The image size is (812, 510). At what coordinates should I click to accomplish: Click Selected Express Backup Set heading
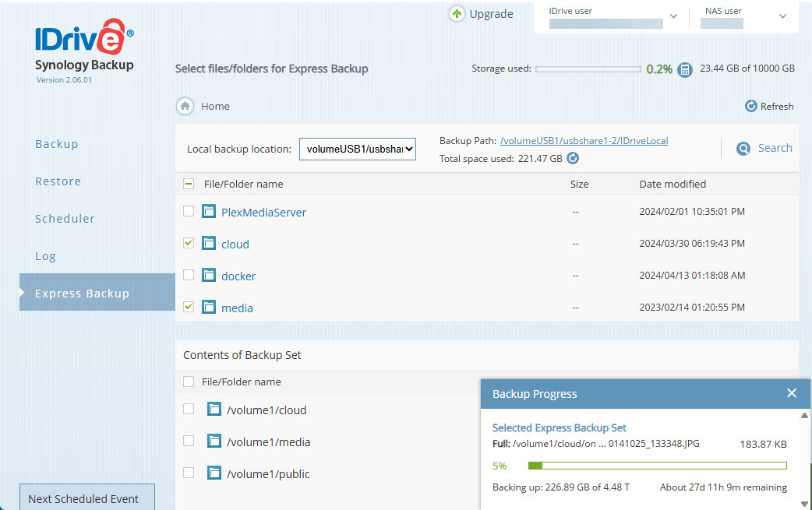click(x=559, y=427)
